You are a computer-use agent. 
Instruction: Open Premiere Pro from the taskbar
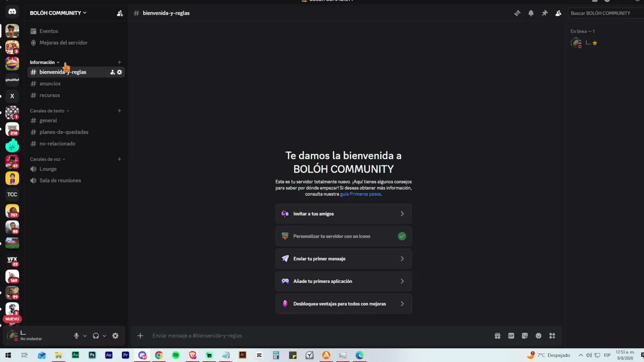point(125,355)
